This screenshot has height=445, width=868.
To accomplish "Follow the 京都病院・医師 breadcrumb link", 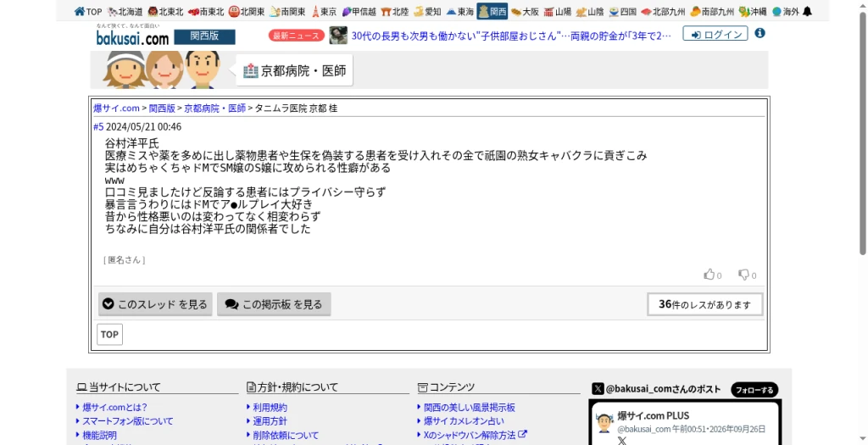I will pyautogui.click(x=214, y=108).
